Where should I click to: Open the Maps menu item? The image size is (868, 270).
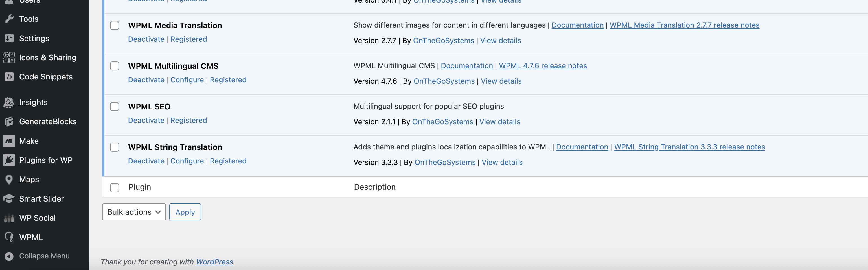[x=29, y=180]
